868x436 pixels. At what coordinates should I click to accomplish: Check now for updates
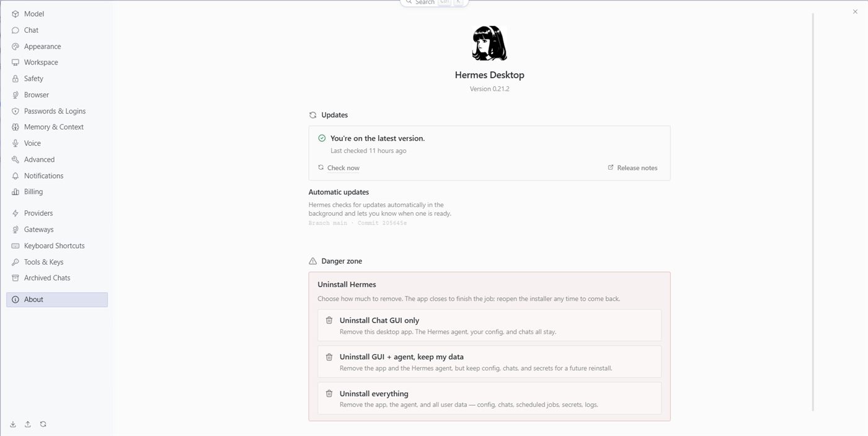(339, 167)
